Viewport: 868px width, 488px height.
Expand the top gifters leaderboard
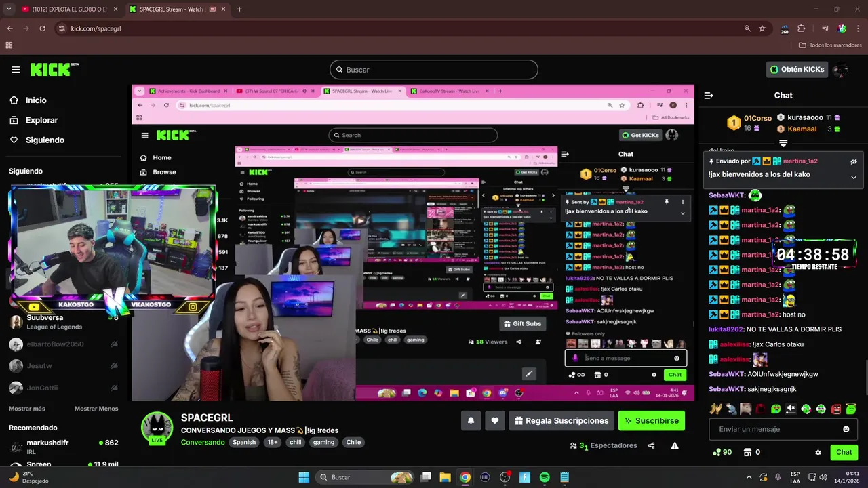point(783,144)
